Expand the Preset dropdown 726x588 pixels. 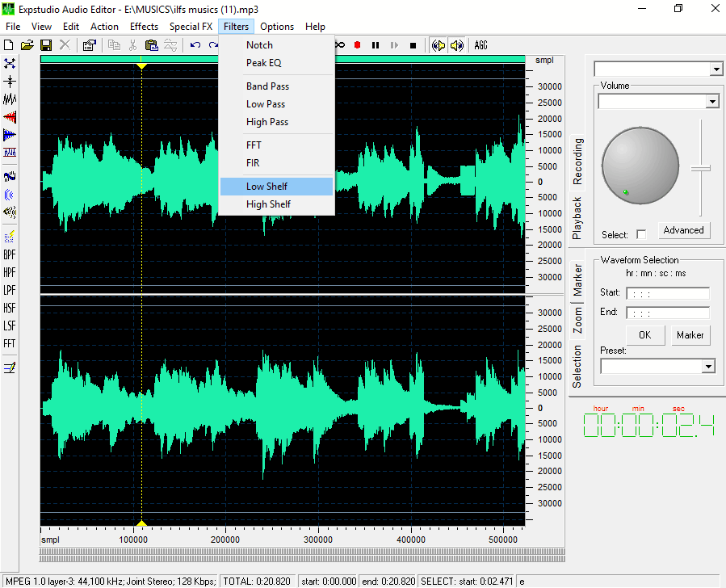(708, 367)
